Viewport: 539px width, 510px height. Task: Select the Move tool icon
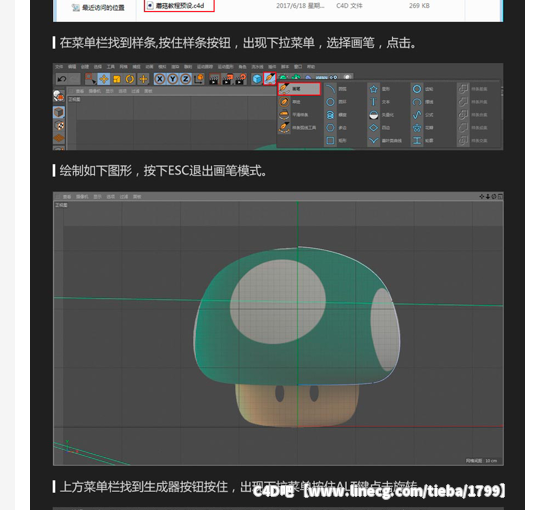pyautogui.click(x=103, y=79)
